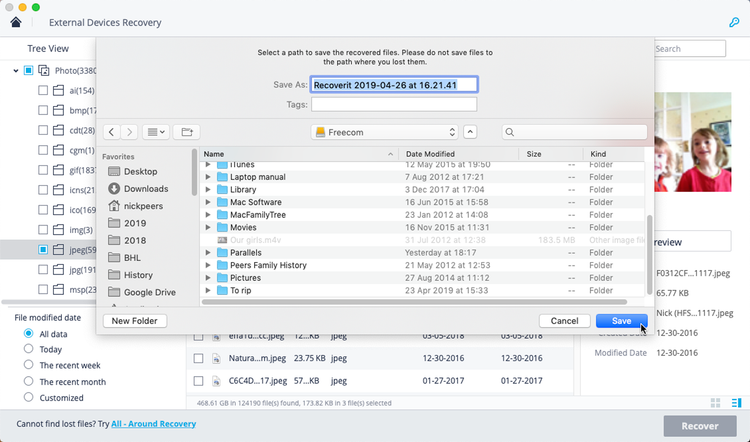Screen dimensions: 750x442
Task: Click the Tags input field
Action: pos(394,104)
